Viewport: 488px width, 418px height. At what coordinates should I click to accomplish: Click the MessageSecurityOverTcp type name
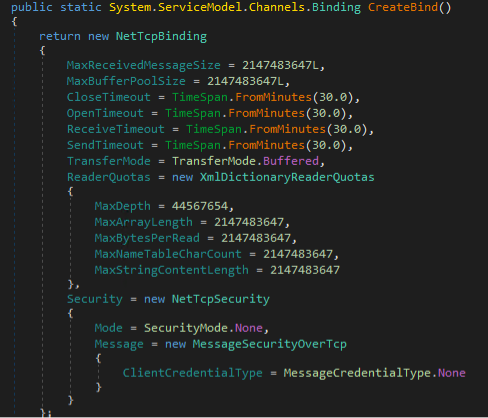(270, 344)
